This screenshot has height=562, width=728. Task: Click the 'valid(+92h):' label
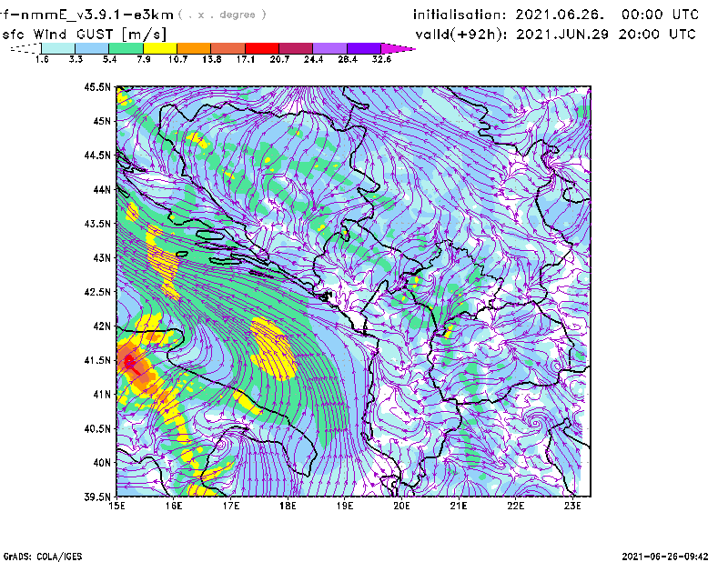461,35
